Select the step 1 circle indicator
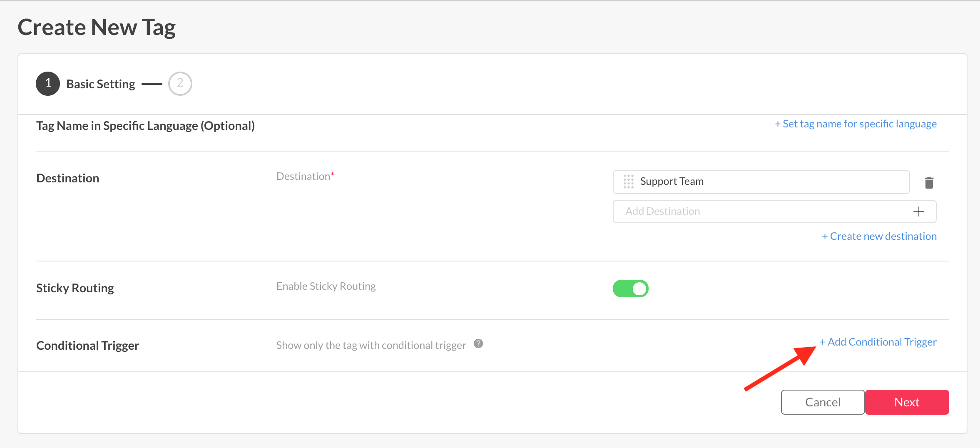Viewport: 980px width, 448px height. click(48, 83)
